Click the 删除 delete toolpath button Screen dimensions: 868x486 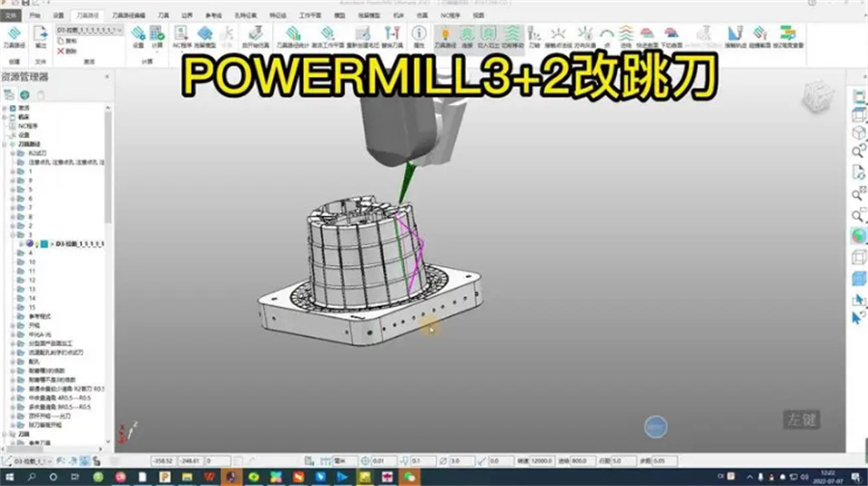(x=67, y=51)
